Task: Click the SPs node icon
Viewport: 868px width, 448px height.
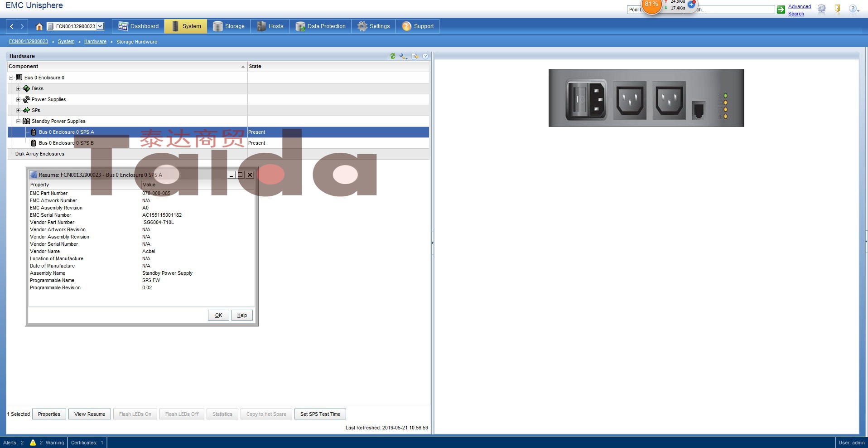Action: (x=26, y=111)
